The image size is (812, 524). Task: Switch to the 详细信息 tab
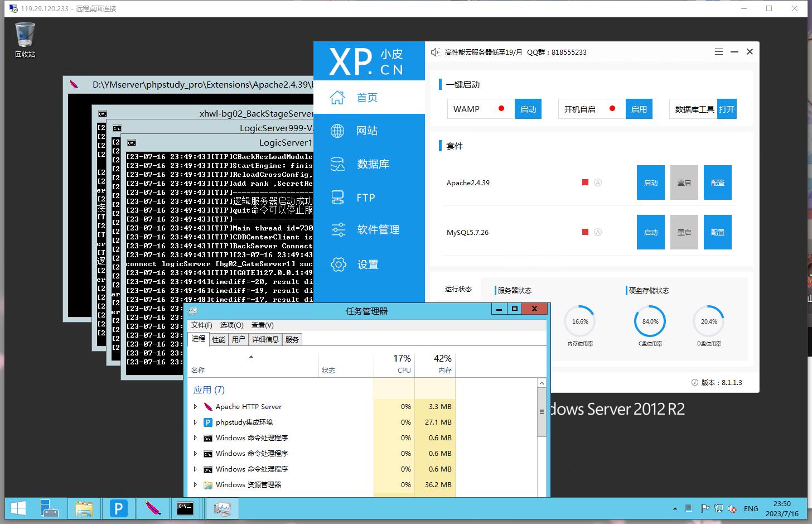[265, 339]
